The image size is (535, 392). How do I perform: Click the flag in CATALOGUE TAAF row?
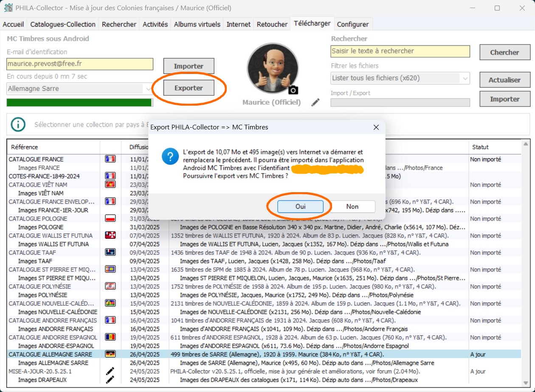pos(110,252)
